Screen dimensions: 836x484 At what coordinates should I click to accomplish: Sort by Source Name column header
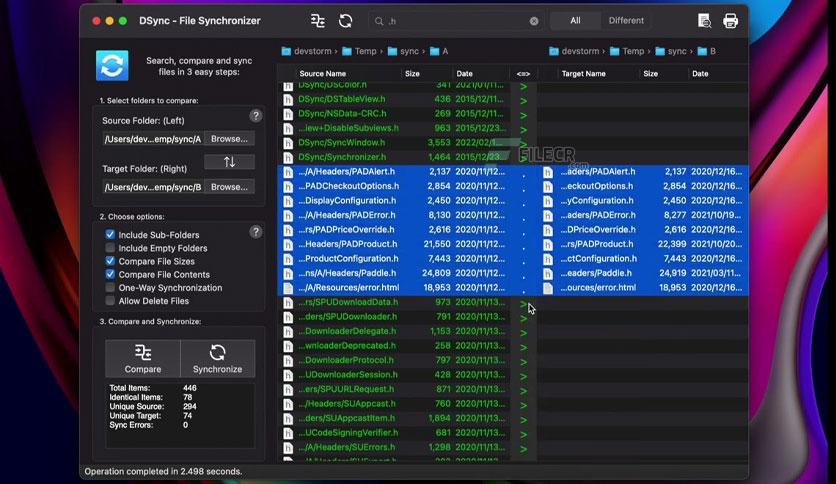323,74
